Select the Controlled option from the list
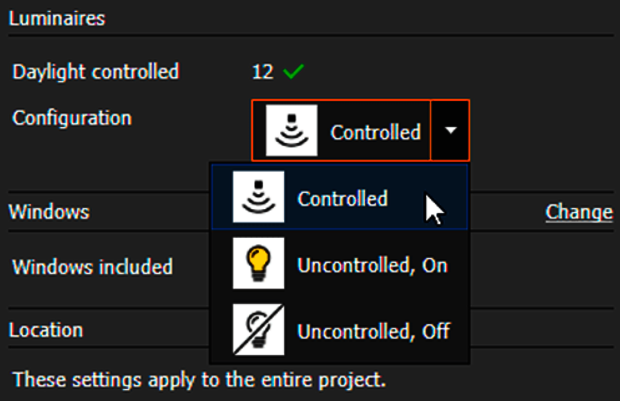 (x=340, y=198)
